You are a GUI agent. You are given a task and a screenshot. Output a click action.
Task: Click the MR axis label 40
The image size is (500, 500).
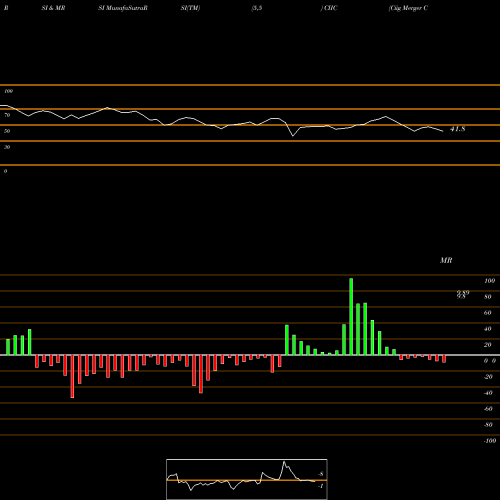[488, 329]
